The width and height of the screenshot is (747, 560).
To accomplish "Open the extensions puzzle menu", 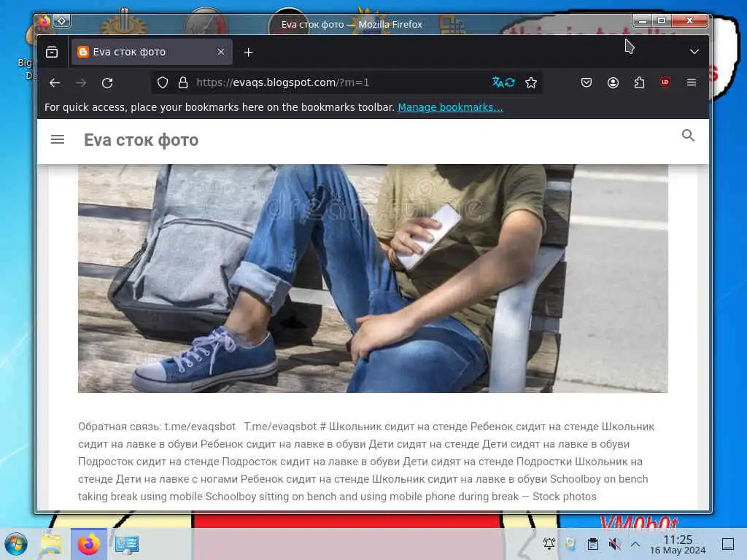I will click(x=639, y=82).
